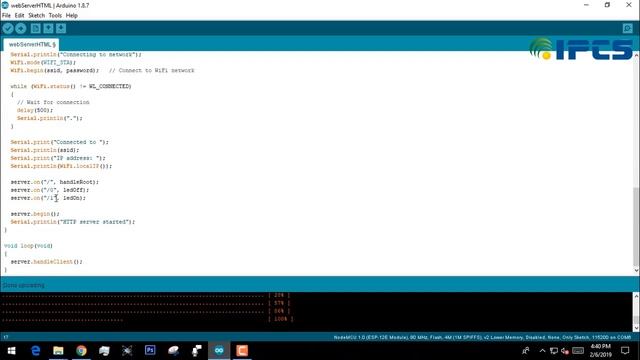Click the server.on("/0", ledOff) line
Image resolution: width=640 pixels, height=360 pixels.
[x=49, y=190]
